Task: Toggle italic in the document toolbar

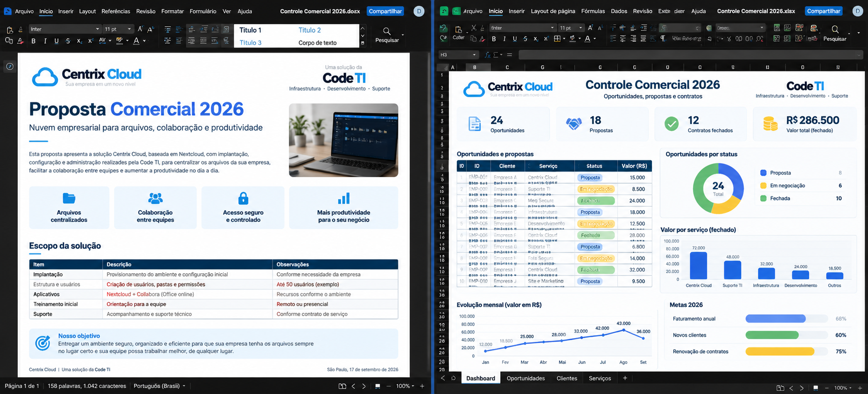Action: [45, 41]
